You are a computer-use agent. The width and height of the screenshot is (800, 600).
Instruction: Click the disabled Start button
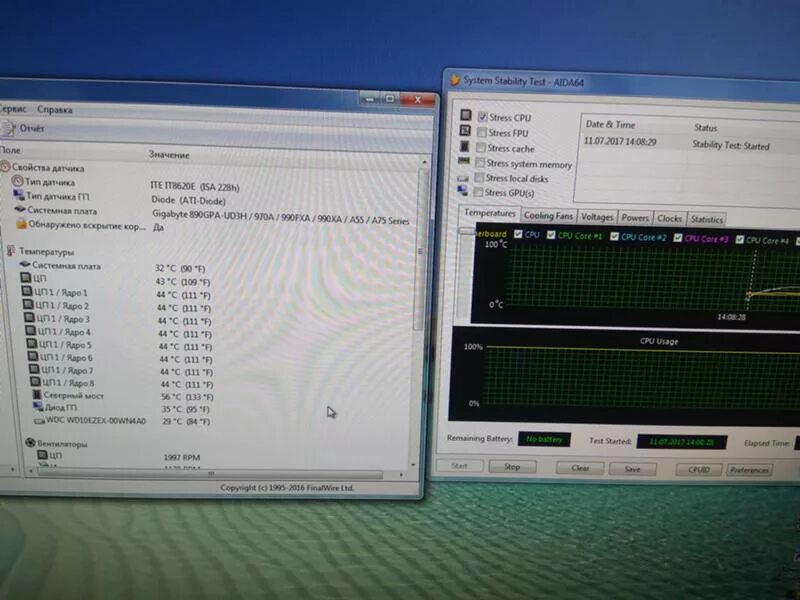tap(459, 465)
